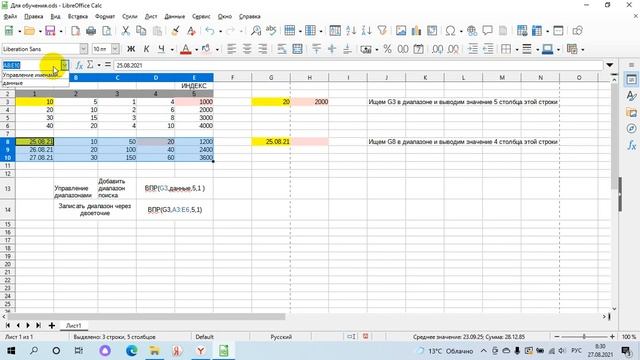Click the Undo arrow icon

210,31
